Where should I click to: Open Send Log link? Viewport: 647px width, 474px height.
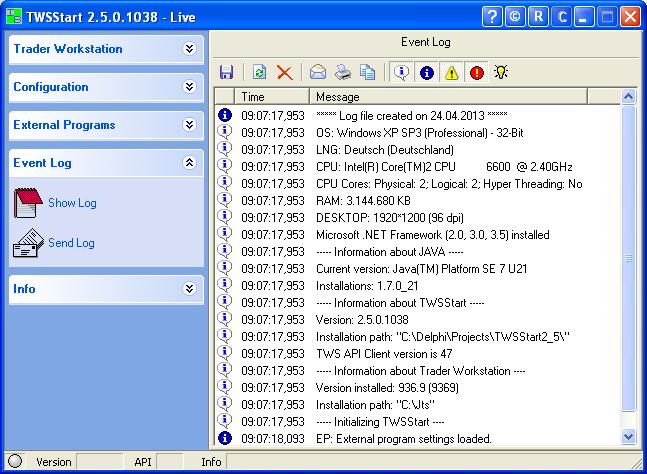[71, 243]
